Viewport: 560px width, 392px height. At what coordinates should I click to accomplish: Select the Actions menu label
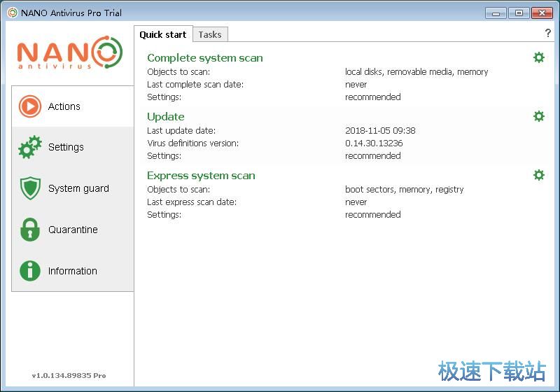(64, 106)
